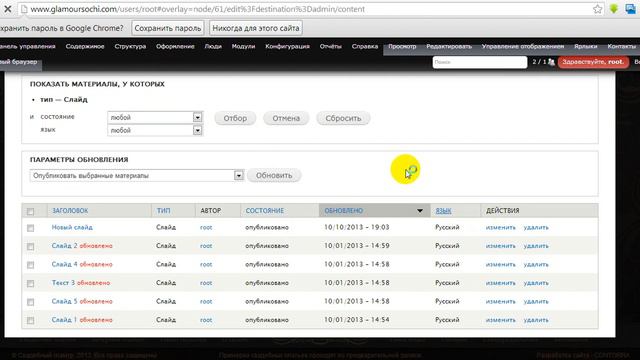Open the состояние filter dropdown

point(155,118)
